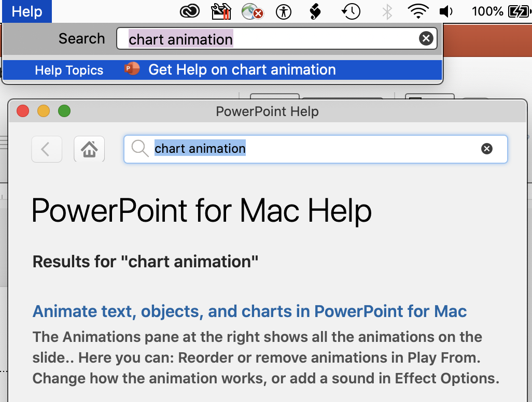Open the Wi-Fi menu in the menu bar
This screenshot has width=532, height=402.
[418, 11]
